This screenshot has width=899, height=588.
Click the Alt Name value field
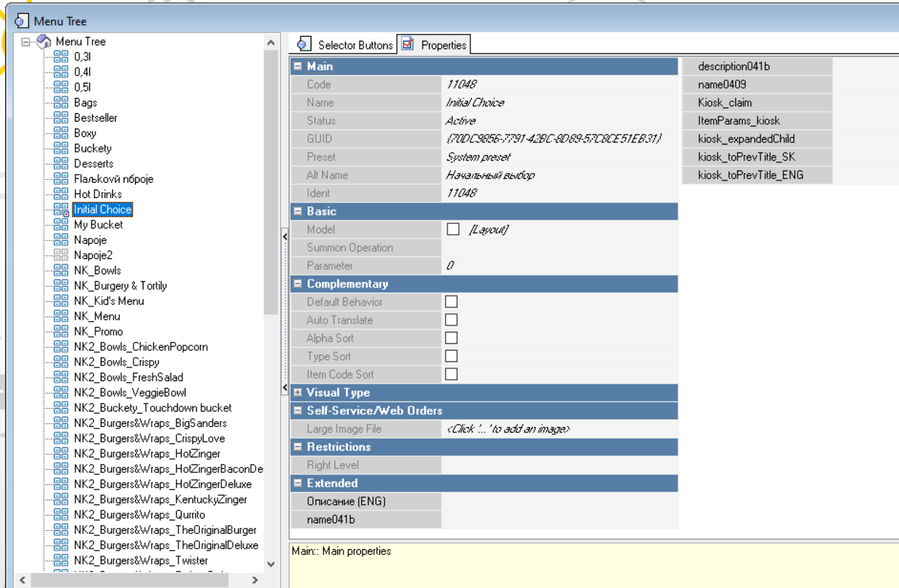tap(559, 175)
